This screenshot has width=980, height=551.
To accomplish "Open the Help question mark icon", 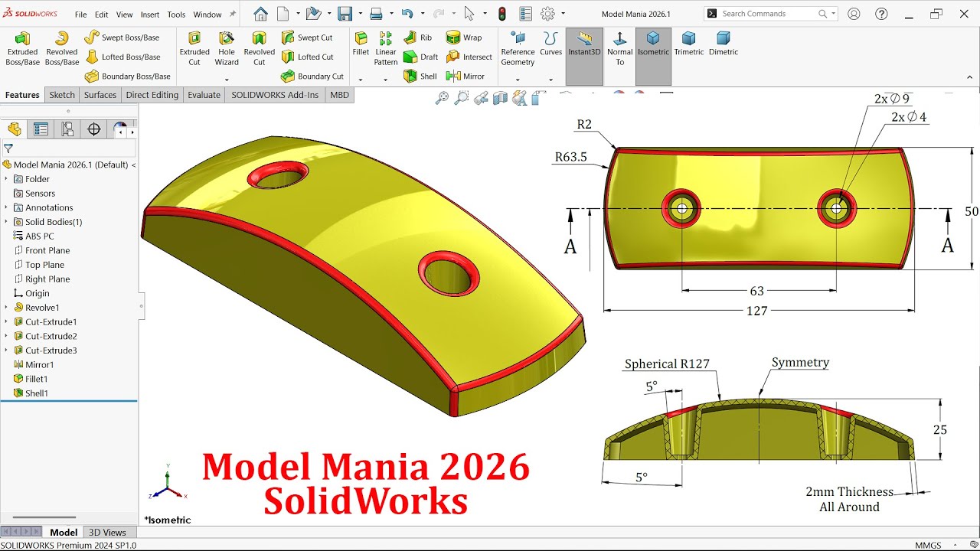I will pos(880,14).
